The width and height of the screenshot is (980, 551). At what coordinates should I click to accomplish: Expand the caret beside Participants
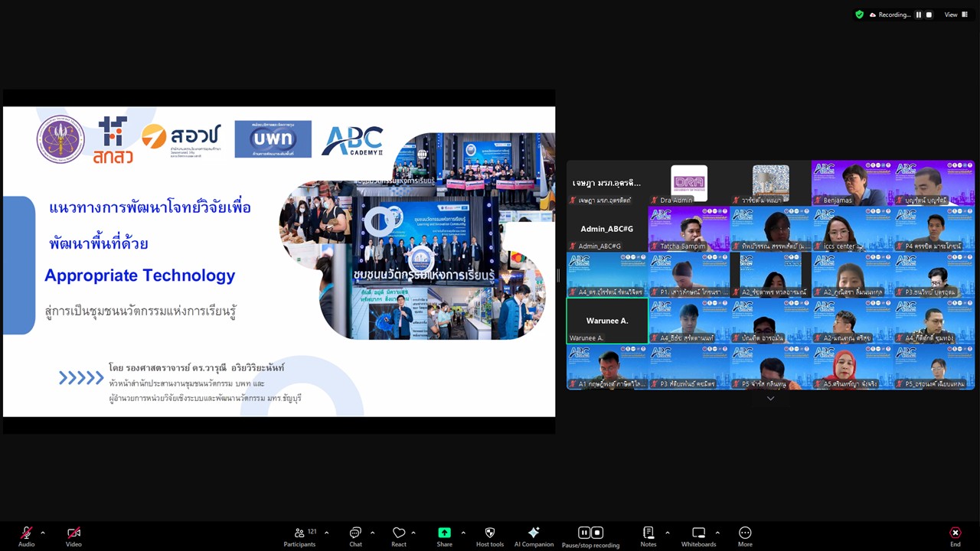click(x=327, y=533)
